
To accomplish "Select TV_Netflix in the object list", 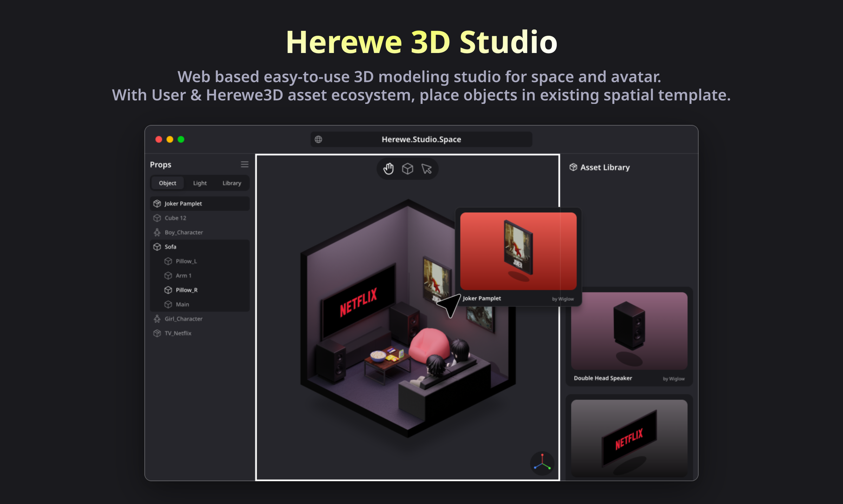I will (x=178, y=333).
